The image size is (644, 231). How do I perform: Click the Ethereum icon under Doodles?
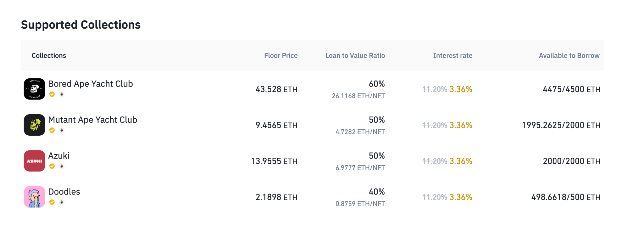point(62,202)
